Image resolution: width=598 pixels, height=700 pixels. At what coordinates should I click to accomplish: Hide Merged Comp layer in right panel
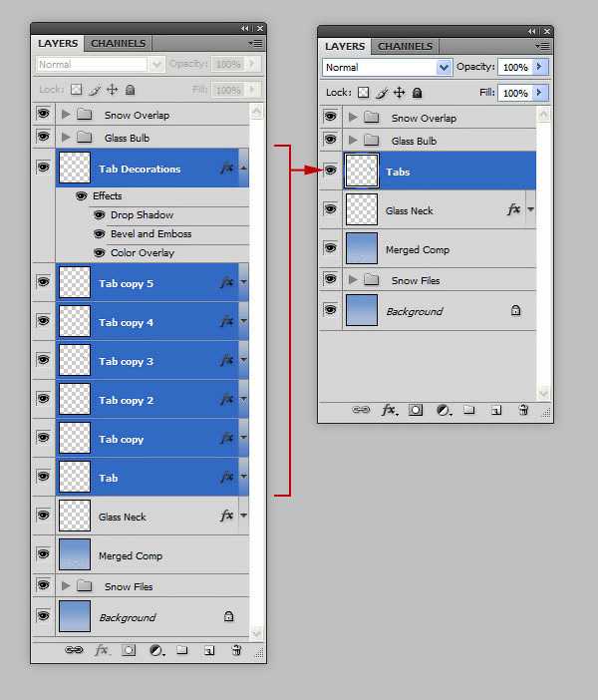[x=330, y=247]
